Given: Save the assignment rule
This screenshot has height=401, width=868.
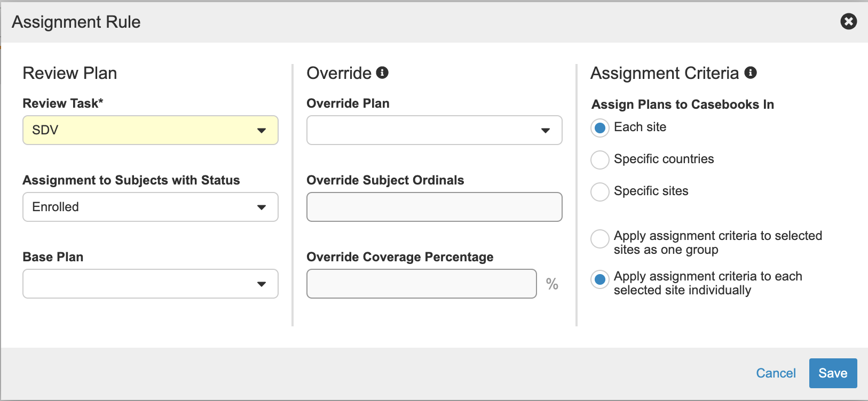Looking at the screenshot, I should click(x=833, y=373).
